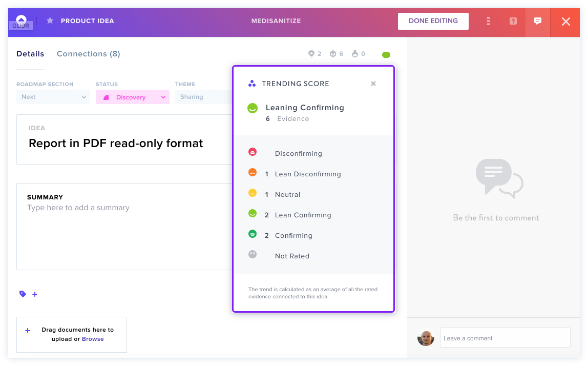Image resolution: width=588 pixels, height=366 pixels.
Task: Open the Discovery status dropdown
Action: [132, 97]
